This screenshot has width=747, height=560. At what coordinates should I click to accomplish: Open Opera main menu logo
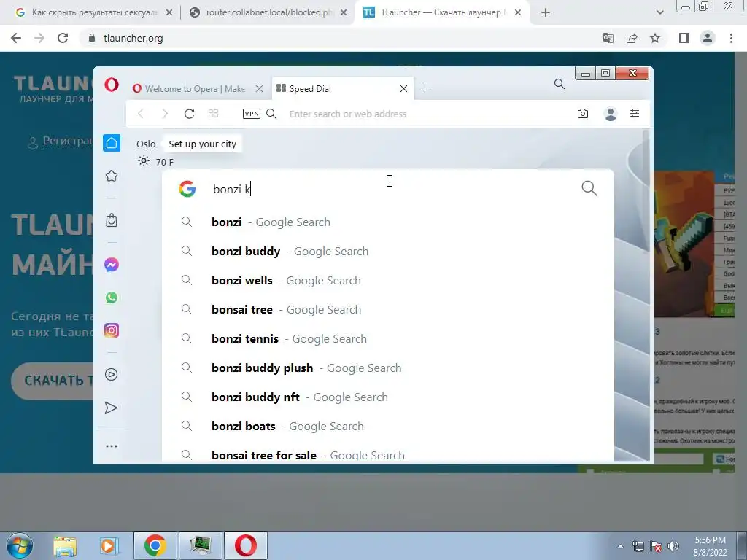point(112,85)
